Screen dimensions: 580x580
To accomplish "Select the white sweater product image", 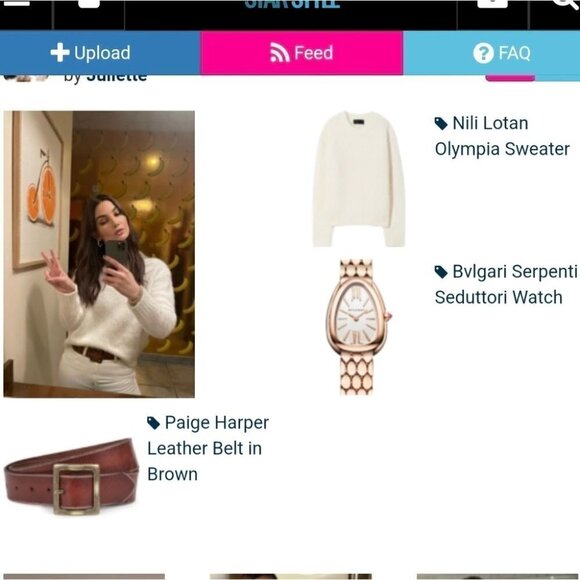I will tap(359, 179).
